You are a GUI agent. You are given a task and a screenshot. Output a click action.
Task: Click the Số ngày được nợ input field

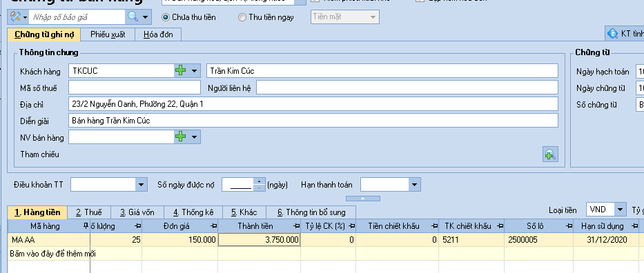[x=238, y=185]
